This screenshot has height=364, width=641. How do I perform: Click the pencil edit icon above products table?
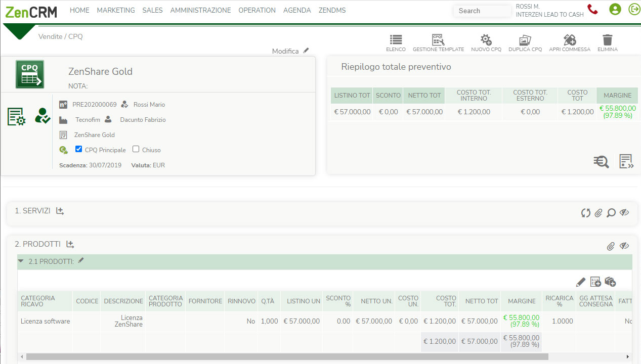[x=581, y=282]
